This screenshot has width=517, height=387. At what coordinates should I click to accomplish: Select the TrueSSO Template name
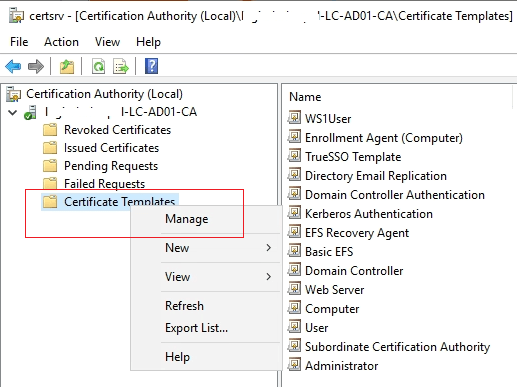tap(353, 157)
